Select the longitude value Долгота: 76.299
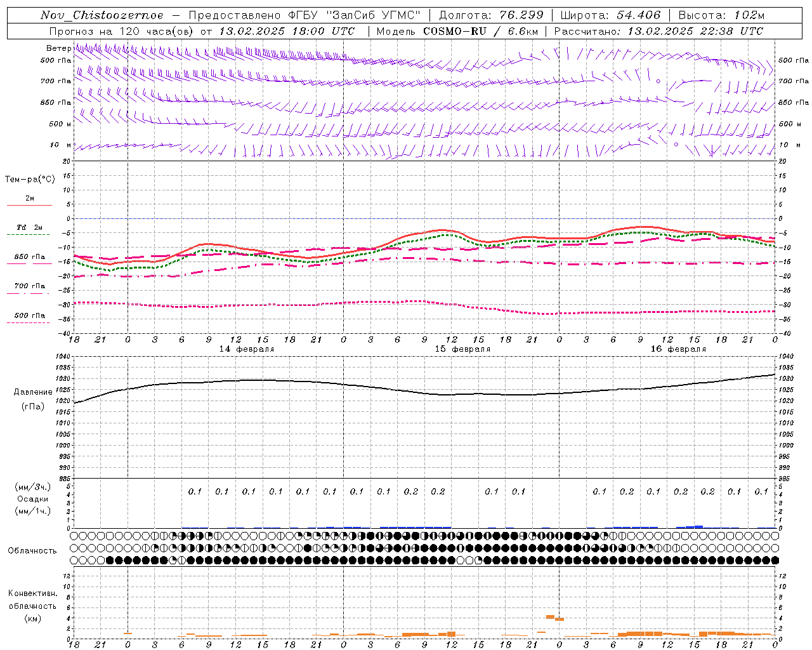 coord(492,15)
